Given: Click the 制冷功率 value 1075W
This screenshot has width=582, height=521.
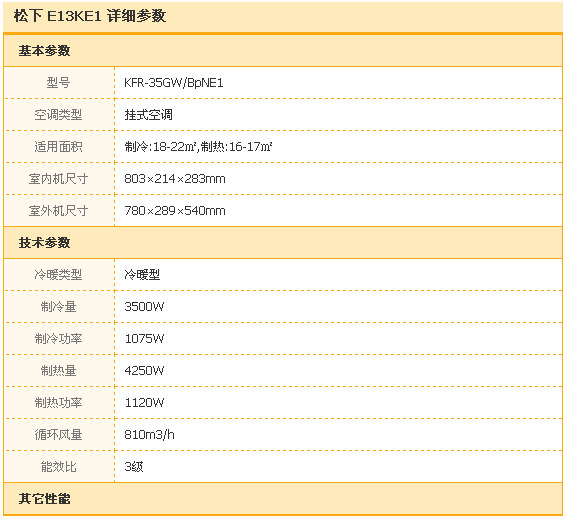Looking at the screenshot, I should (x=144, y=339).
